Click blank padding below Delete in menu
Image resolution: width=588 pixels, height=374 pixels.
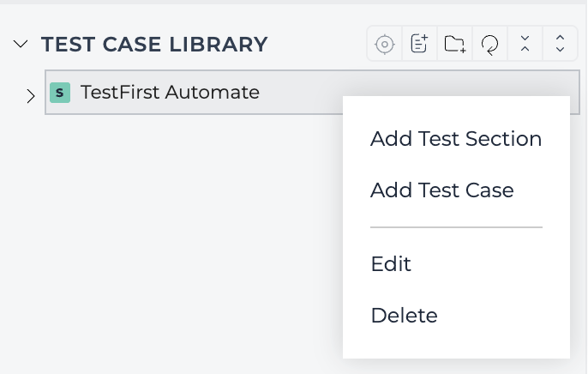(x=456, y=343)
